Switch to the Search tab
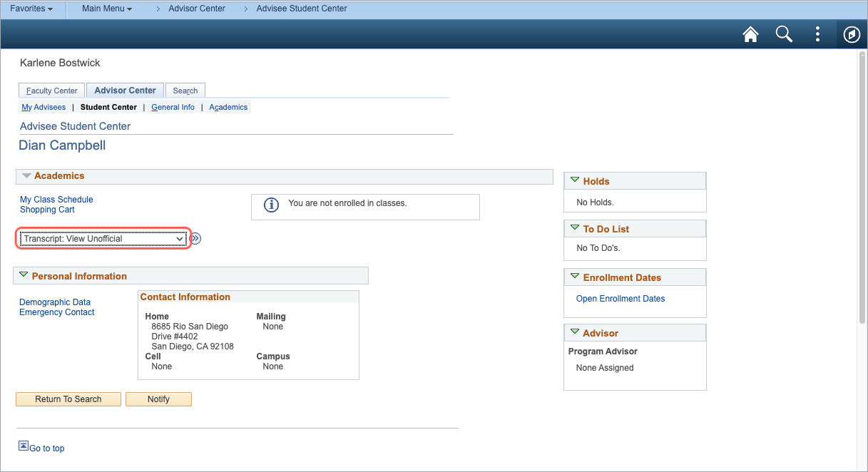The image size is (868, 472). 185,91
